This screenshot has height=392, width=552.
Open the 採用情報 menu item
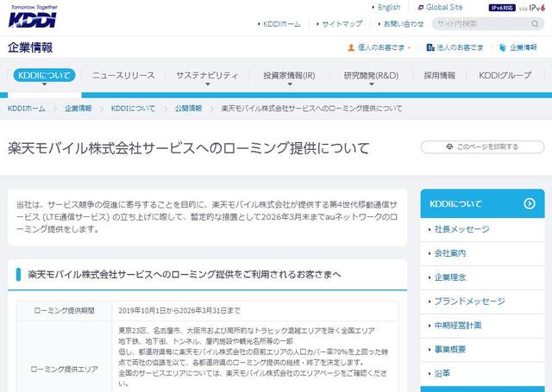[440, 75]
